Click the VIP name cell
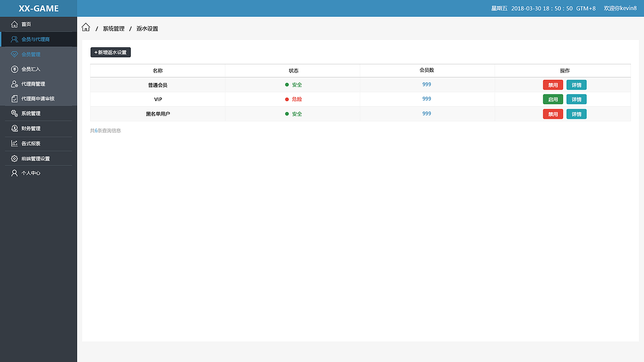This screenshot has height=362, width=644. pyautogui.click(x=158, y=100)
